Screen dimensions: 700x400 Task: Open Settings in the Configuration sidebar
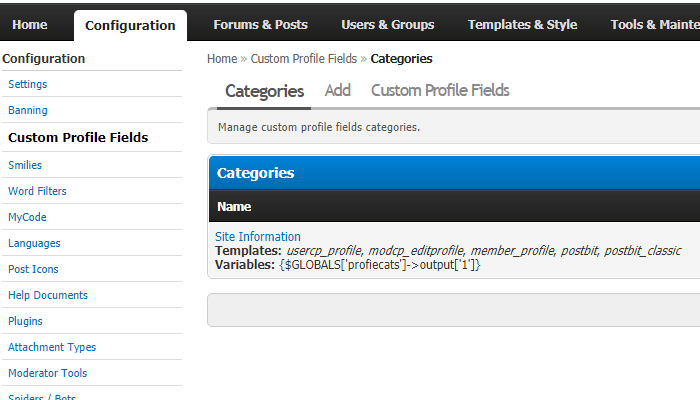[28, 85]
